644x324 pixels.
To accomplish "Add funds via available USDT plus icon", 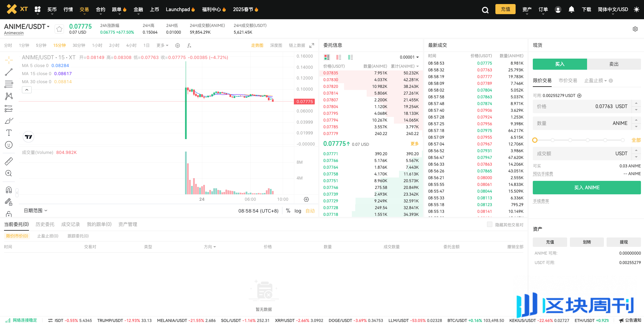I will 579,96.
